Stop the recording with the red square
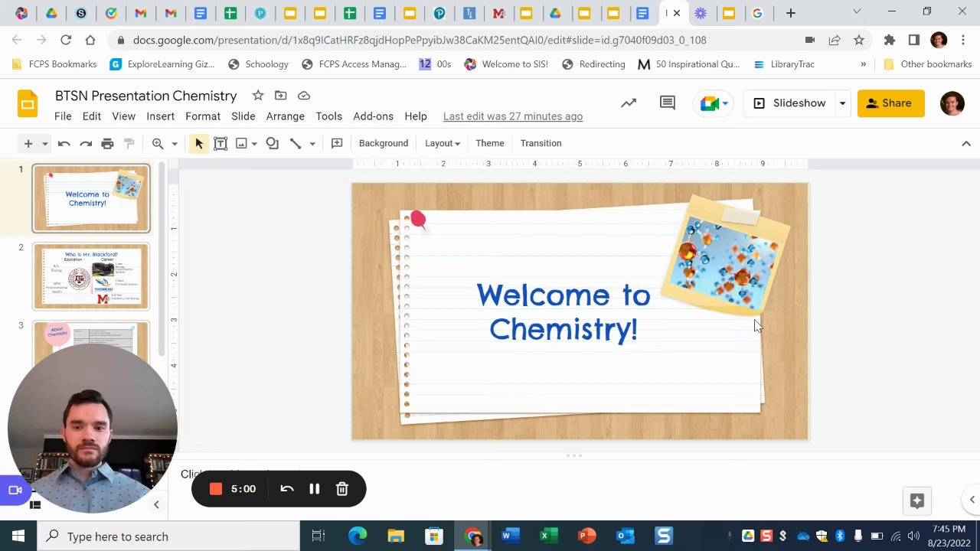This screenshot has width=980, height=551. 216,489
